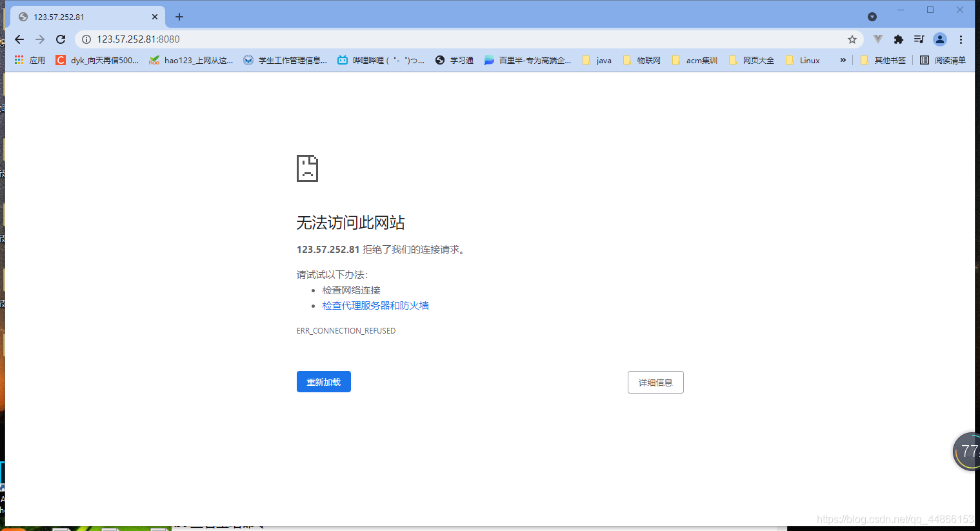
Task: Open the 学习通 bookmark
Action: [455, 60]
